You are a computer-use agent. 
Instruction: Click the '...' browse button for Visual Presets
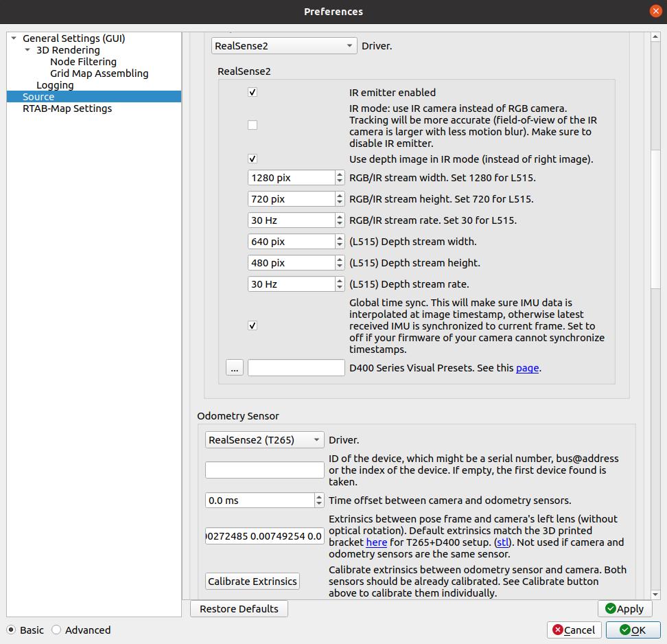[x=235, y=368]
